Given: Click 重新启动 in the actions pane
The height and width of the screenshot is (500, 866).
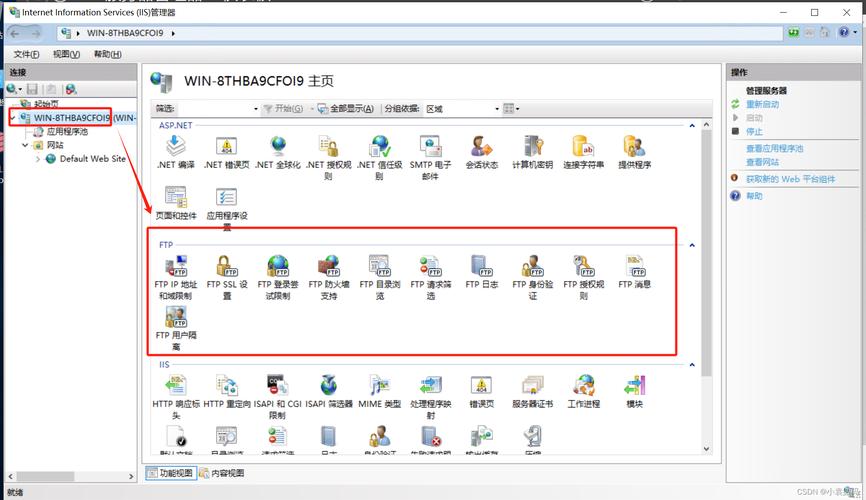Looking at the screenshot, I should click(x=762, y=104).
